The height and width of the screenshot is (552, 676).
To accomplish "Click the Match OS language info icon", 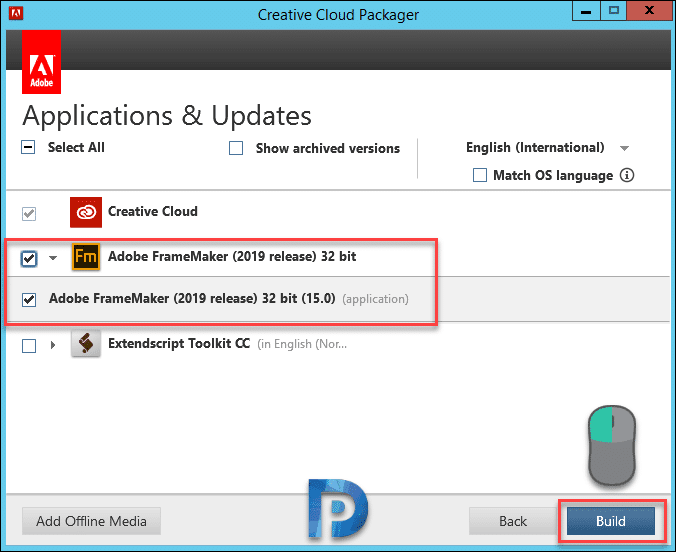I will (x=626, y=175).
